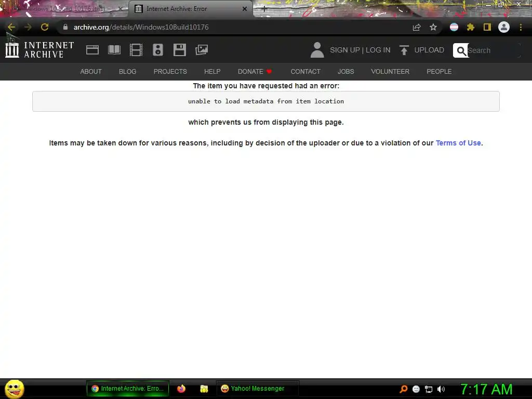Open the Web (Wayback) icon
Viewport: 532px width, 399px height.
pyautogui.click(x=92, y=50)
